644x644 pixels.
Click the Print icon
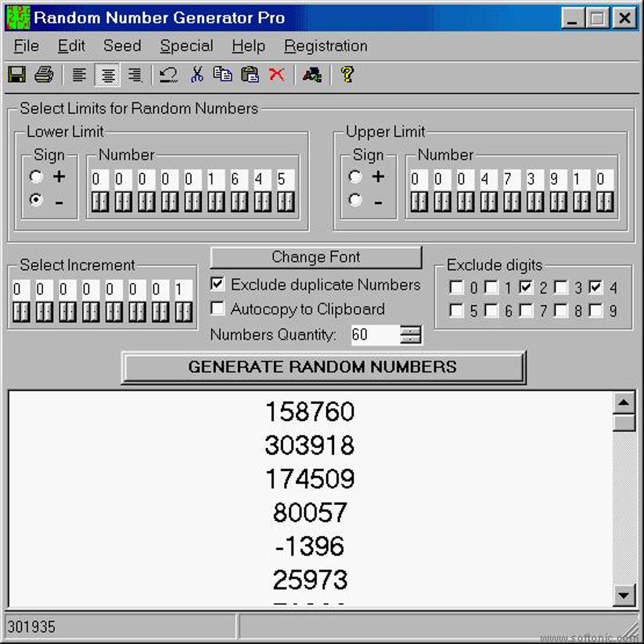point(44,75)
